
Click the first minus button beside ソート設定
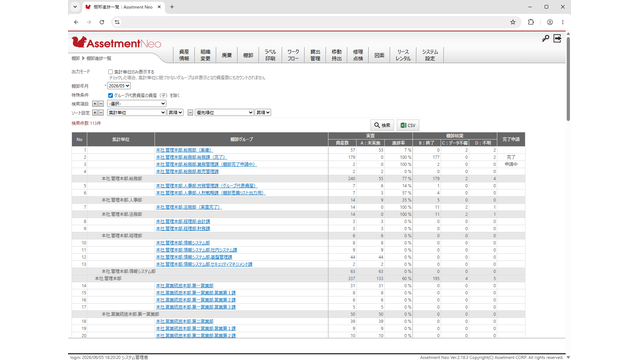(x=100, y=113)
